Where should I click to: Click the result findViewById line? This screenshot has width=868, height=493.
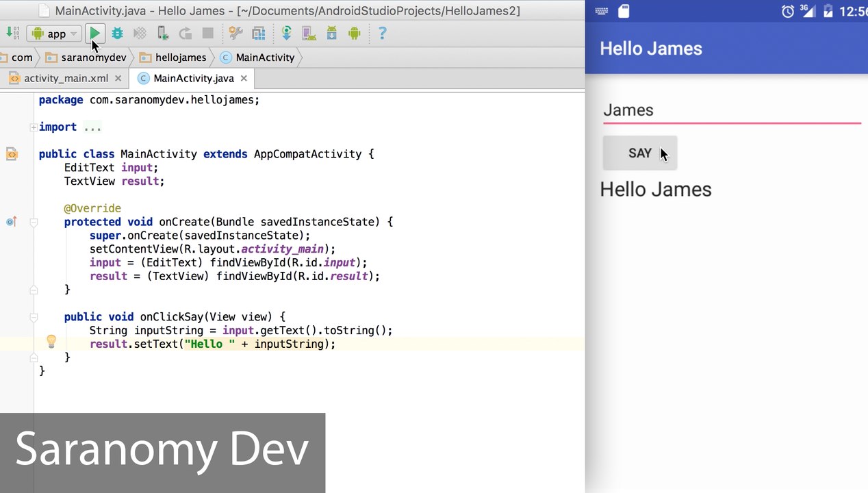pos(235,277)
